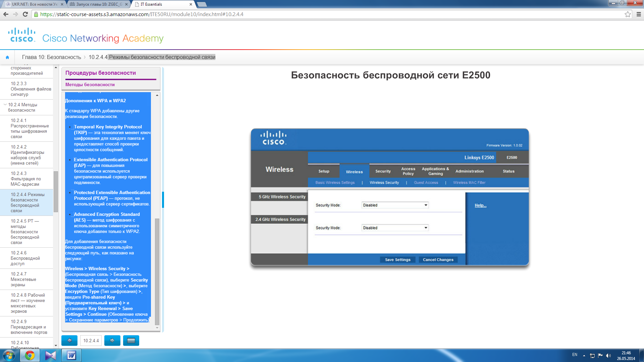Open 10.2.4.6 Беспроводной доступ
Viewport: 644px width, 362px height.
tap(26, 258)
